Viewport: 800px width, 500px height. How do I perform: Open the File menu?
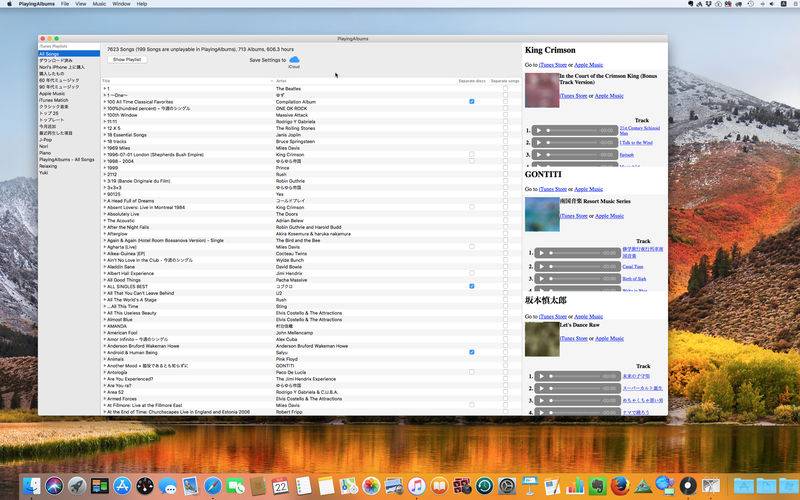(65, 4)
